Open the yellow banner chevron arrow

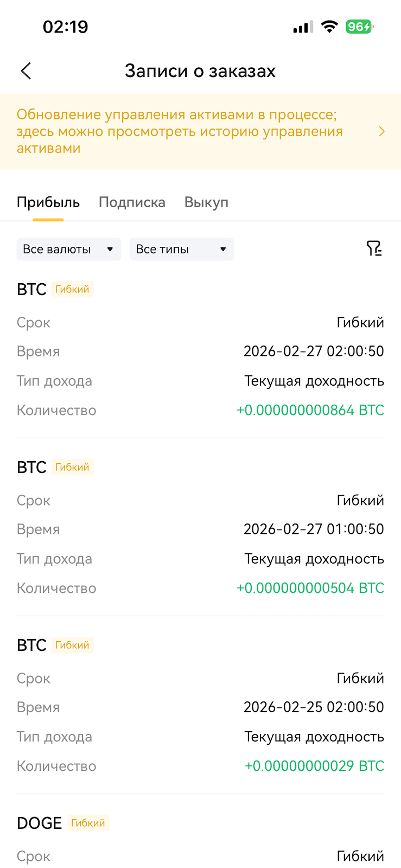pos(382,131)
